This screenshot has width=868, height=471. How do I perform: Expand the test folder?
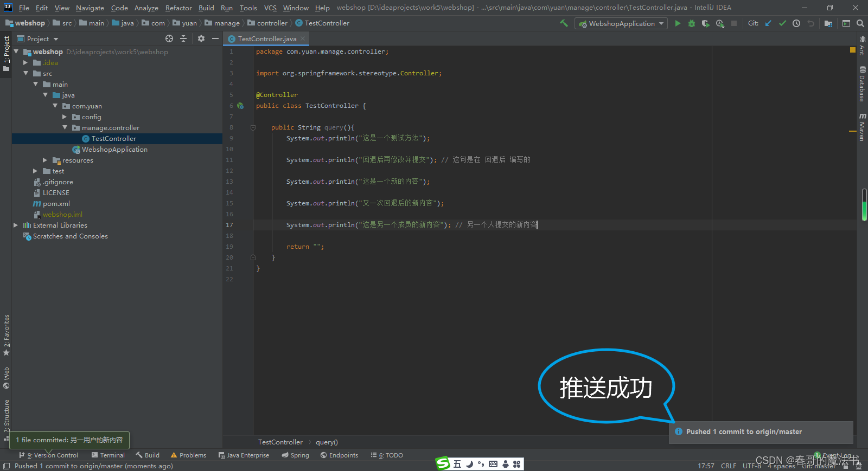pos(35,171)
